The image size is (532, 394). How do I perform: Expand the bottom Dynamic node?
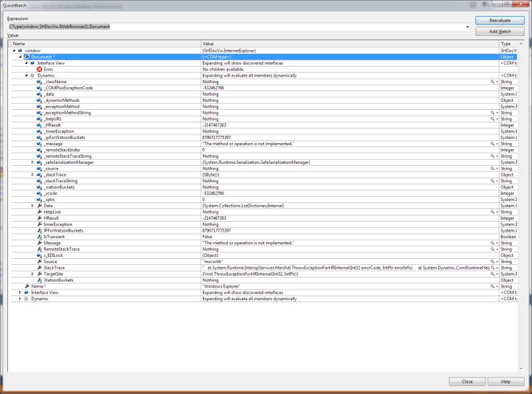coord(20,299)
